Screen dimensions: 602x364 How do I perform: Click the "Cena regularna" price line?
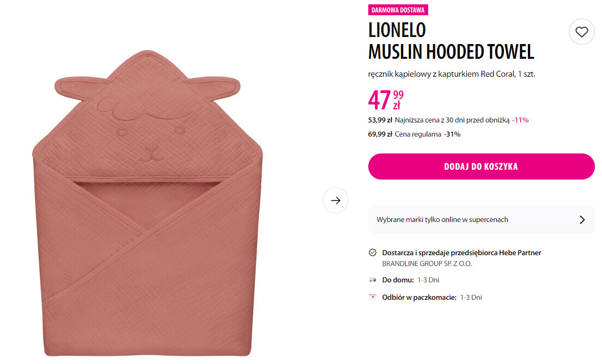417,134
